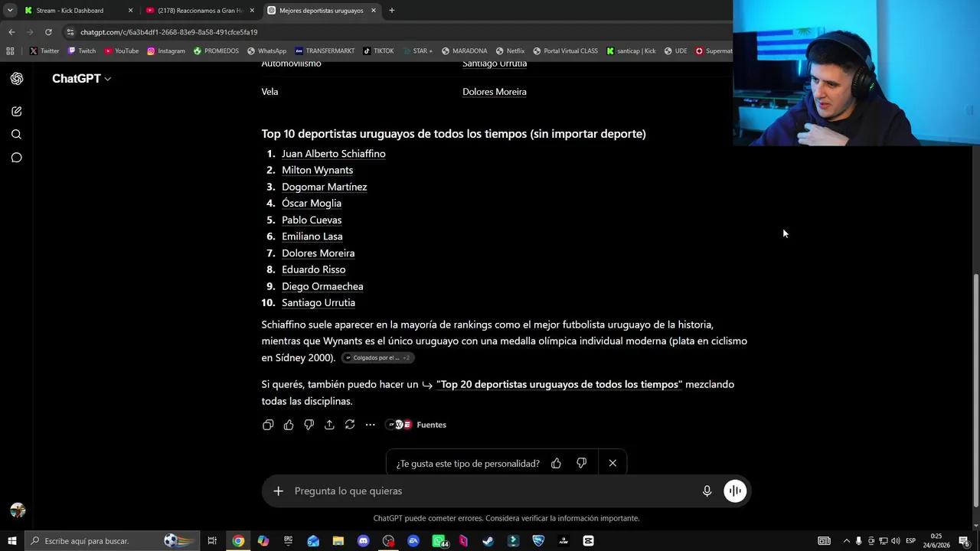Open the WhatsApp bookmark

(x=266, y=51)
